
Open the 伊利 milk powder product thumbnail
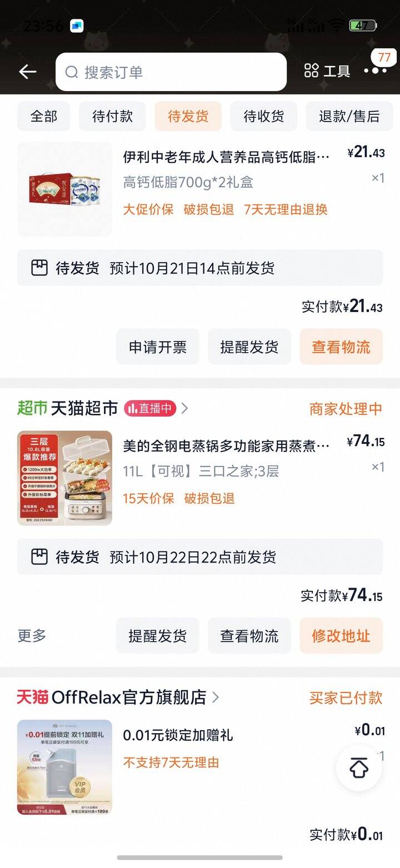click(x=64, y=189)
